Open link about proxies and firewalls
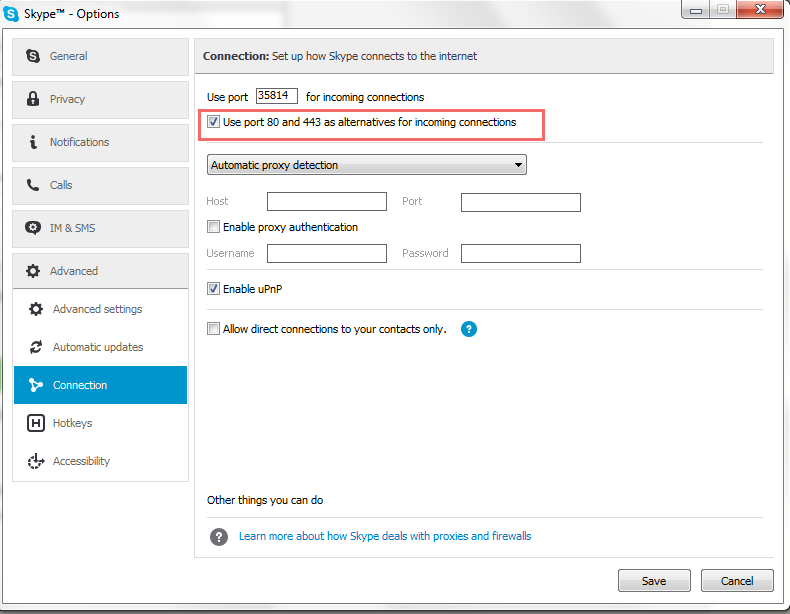Screen dimensions: 790x614 coord(385,536)
